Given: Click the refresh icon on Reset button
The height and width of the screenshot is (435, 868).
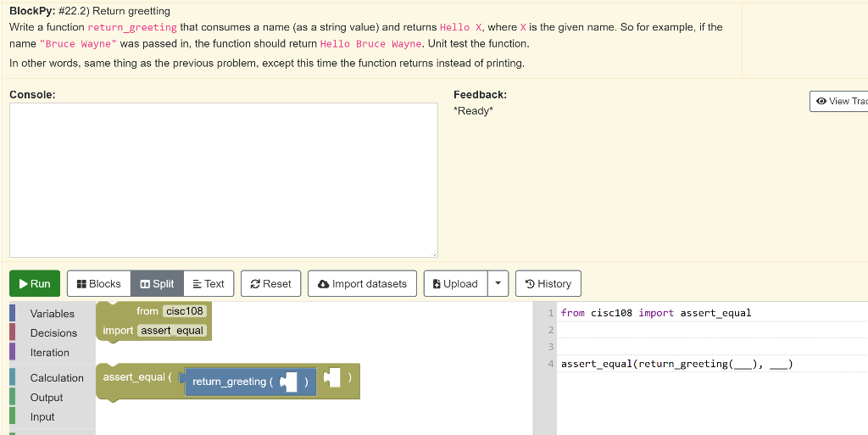Looking at the screenshot, I should 255,284.
